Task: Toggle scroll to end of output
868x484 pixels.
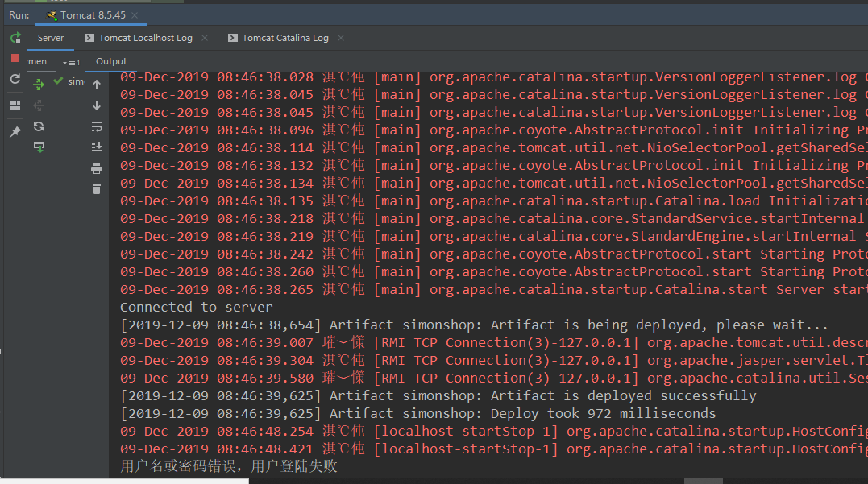Action: (x=97, y=147)
